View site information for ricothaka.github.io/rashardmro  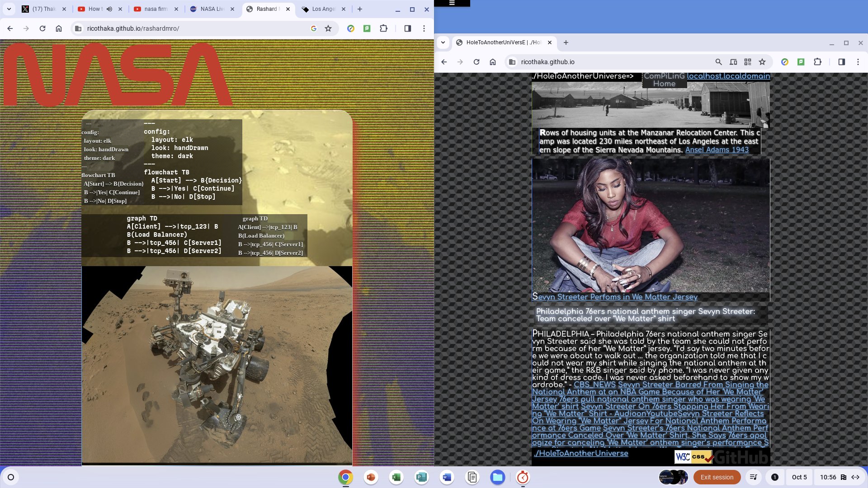[78, 28]
